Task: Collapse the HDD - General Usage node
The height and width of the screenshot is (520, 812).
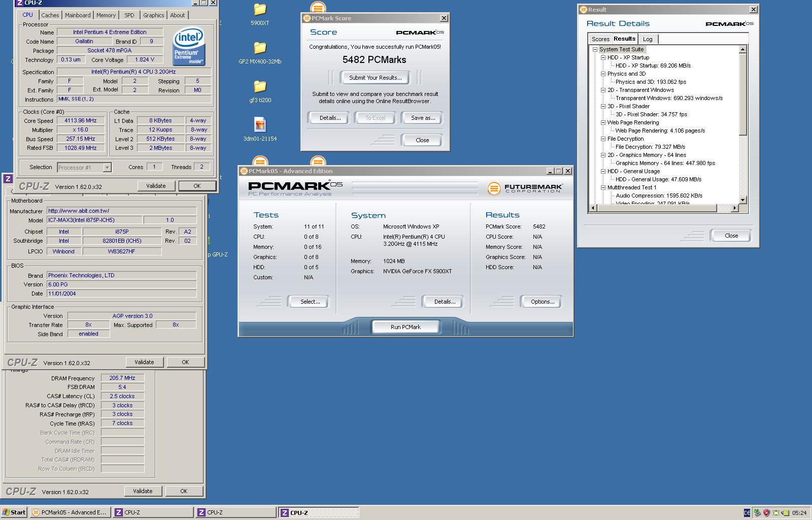Action: 603,171
